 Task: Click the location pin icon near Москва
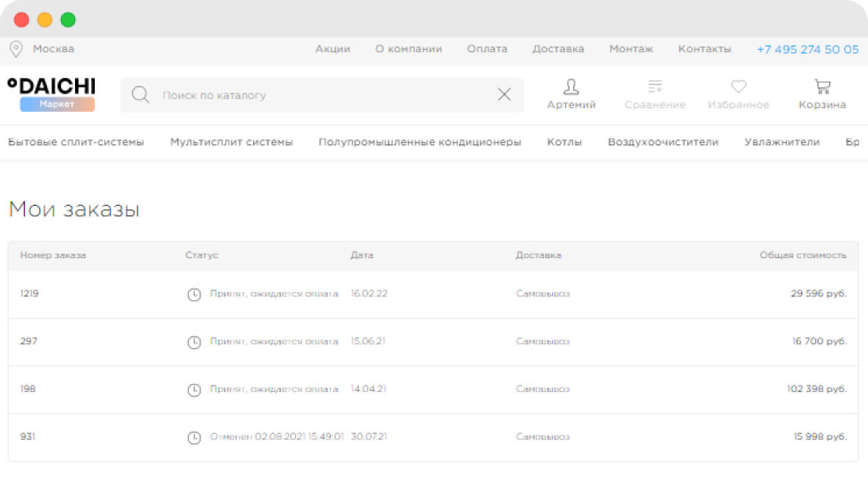click(15, 49)
